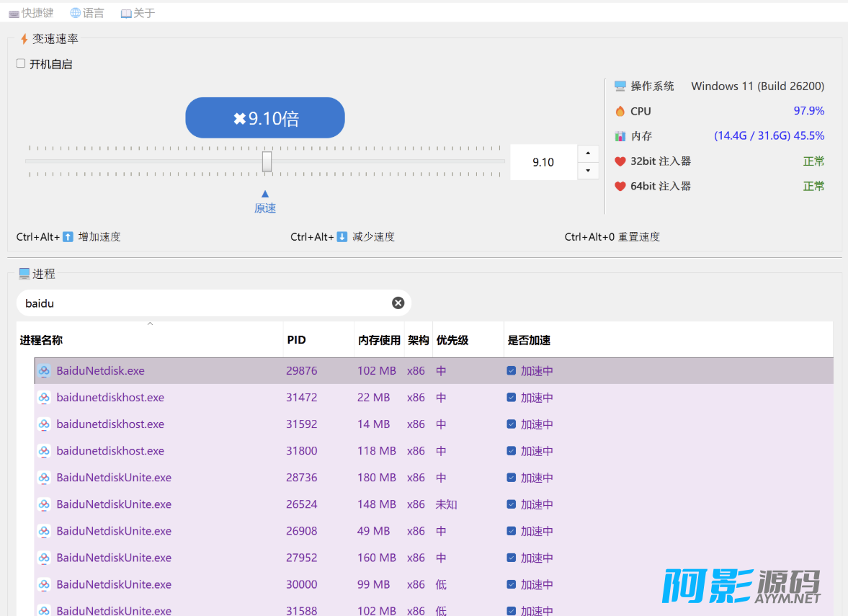Click the memory usage icon
This screenshot has height=616, width=848.
tap(620, 136)
